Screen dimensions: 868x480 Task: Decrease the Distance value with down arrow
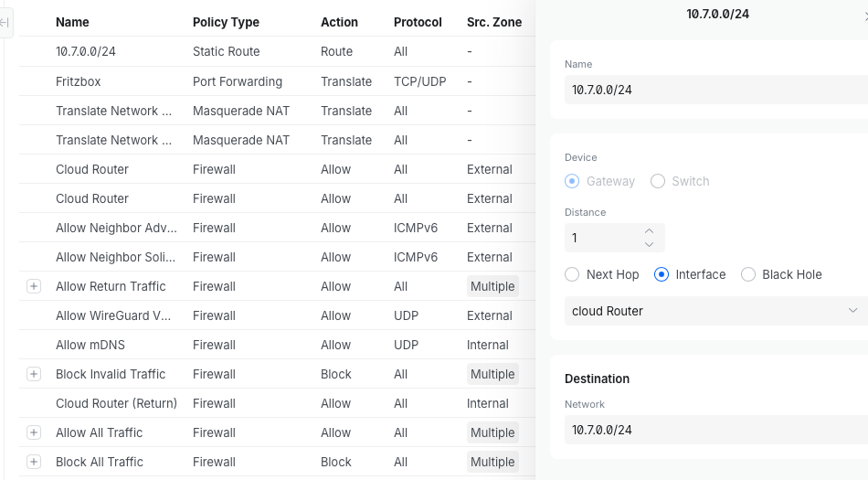[649, 244]
